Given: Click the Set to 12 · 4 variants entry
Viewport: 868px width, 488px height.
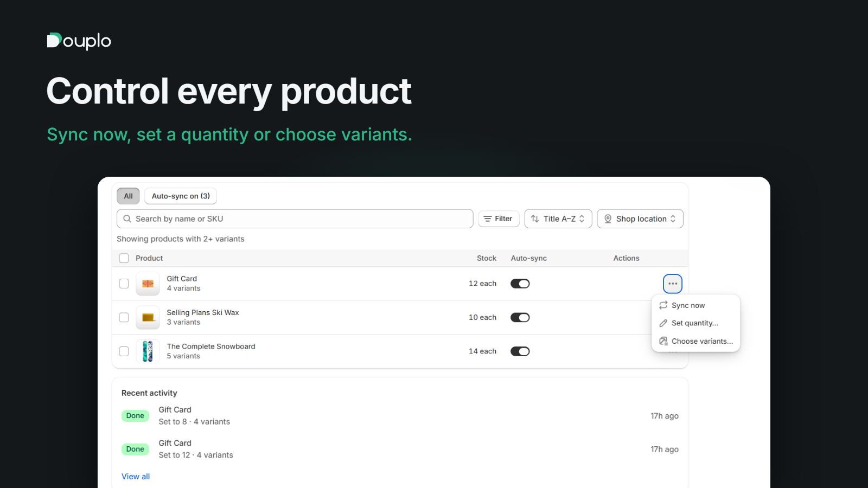Looking at the screenshot, I should click(x=196, y=455).
